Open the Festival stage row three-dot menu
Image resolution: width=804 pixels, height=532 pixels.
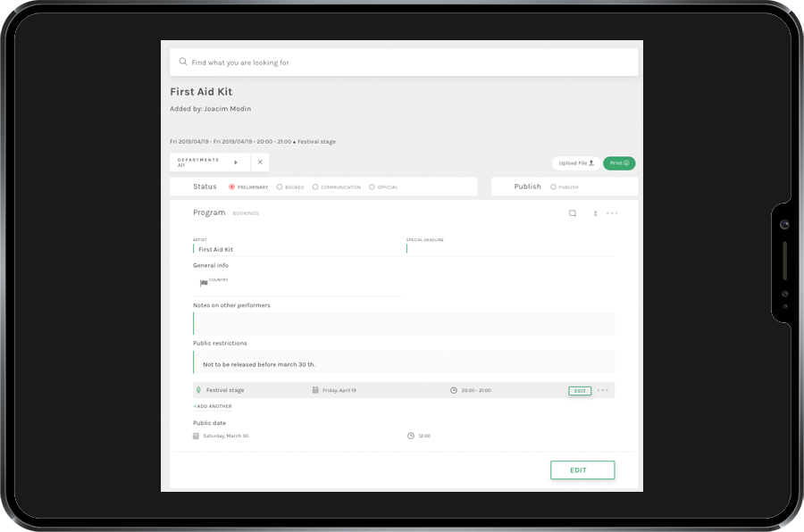point(603,390)
